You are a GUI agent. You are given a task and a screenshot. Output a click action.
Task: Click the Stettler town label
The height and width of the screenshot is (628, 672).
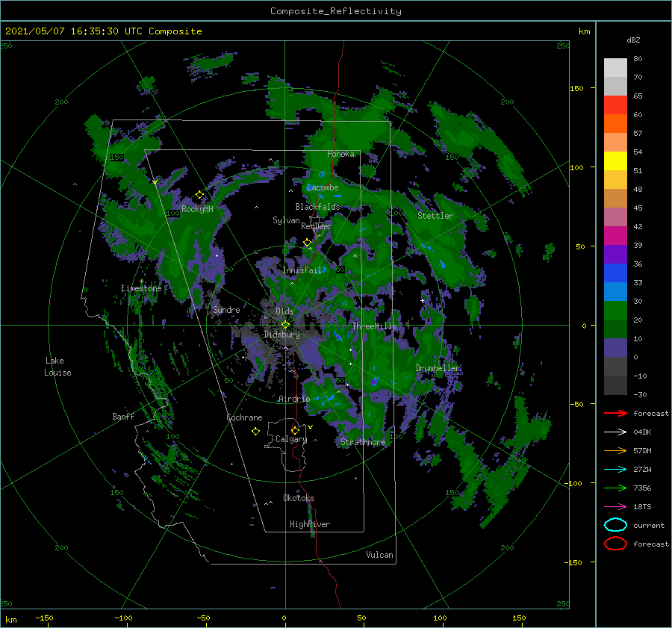tap(435, 216)
